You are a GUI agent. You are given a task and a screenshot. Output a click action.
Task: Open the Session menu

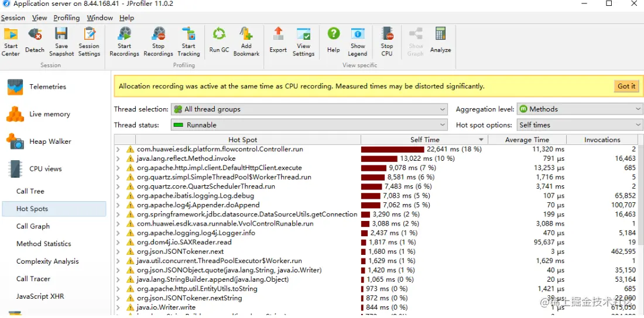[13, 18]
